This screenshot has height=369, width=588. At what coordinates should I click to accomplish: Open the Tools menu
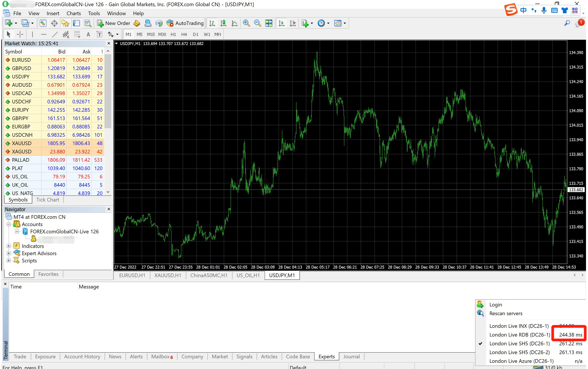(94, 13)
